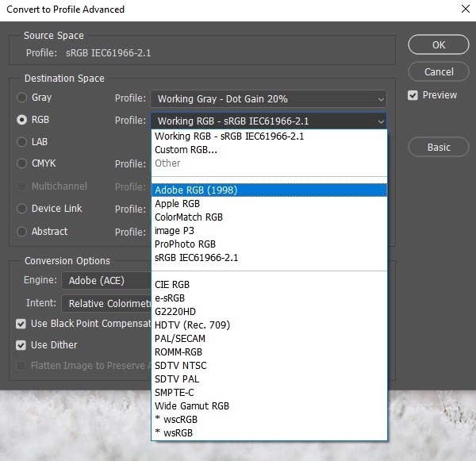The height and width of the screenshot is (461, 476).
Task: Toggle Use Black Point Compensation checkbox
Action: point(21,324)
